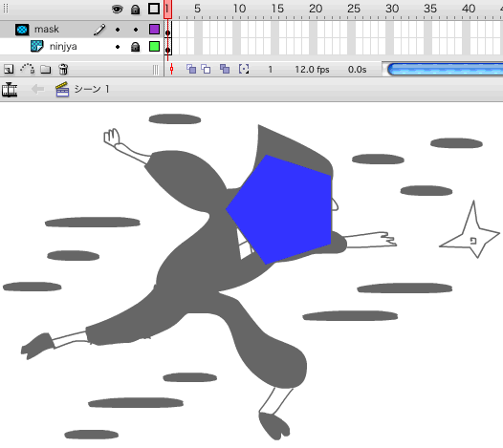Click the シーン 1 scene label
The width and height of the screenshot is (503, 448).
point(92,89)
